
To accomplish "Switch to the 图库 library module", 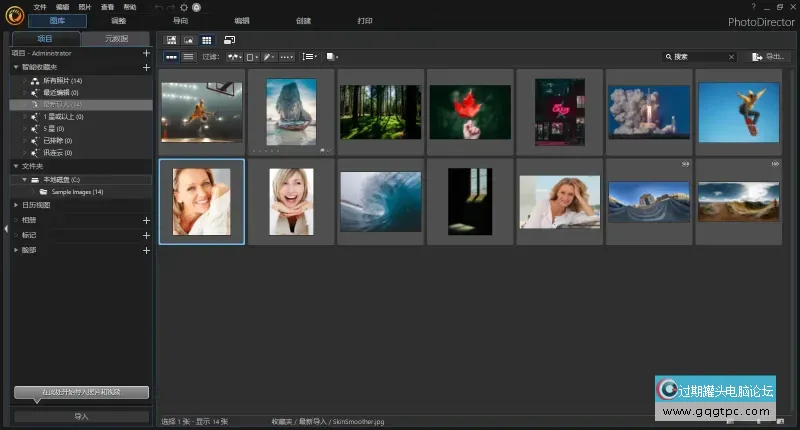I will coord(57,21).
